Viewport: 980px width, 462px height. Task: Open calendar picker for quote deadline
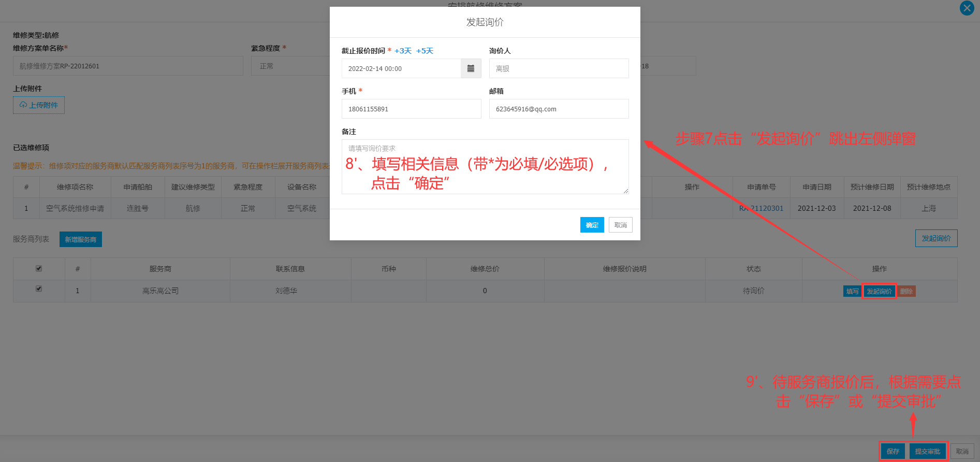[471, 68]
